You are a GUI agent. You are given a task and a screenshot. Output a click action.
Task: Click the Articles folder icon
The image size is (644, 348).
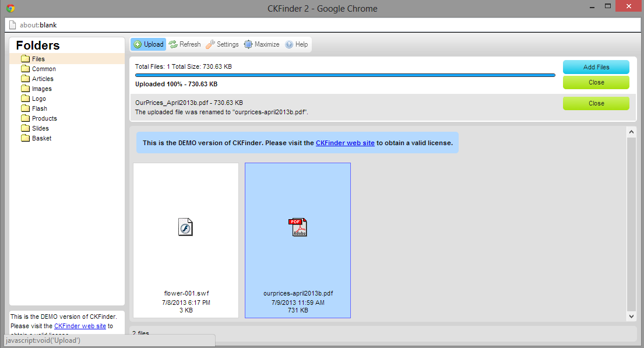tap(26, 79)
